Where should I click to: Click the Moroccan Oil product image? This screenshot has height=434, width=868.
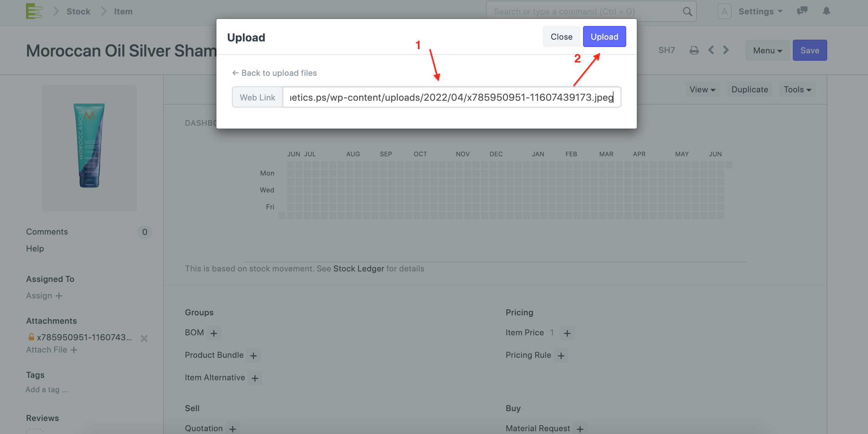click(x=89, y=148)
